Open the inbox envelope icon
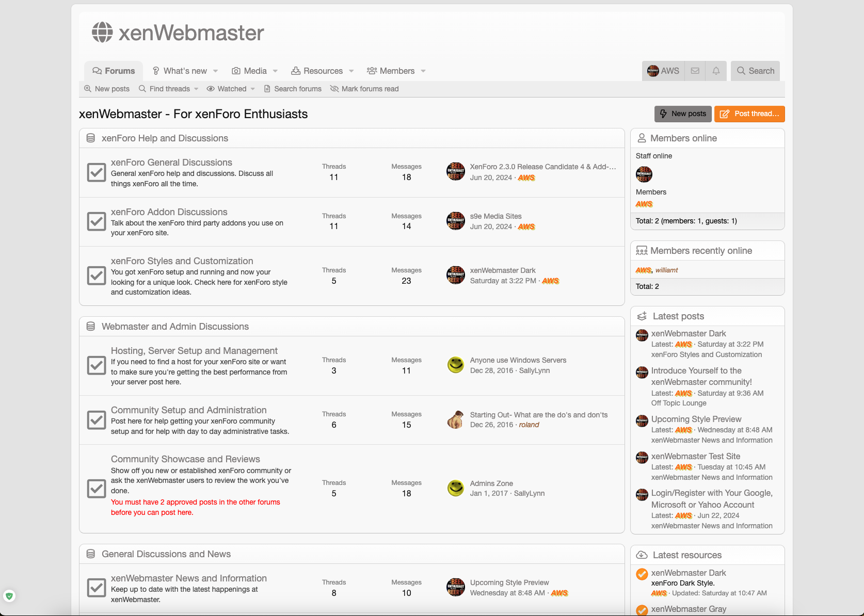This screenshot has height=616, width=864. (x=695, y=71)
